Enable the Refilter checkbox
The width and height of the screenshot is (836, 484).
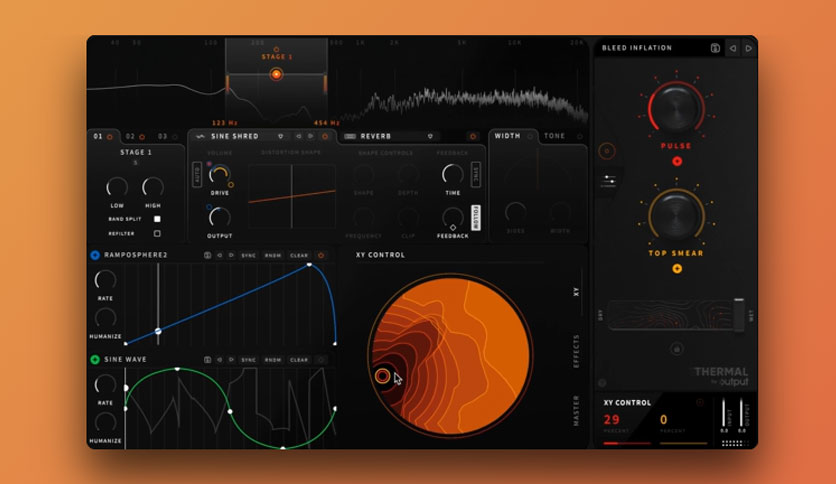pos(157,233)
